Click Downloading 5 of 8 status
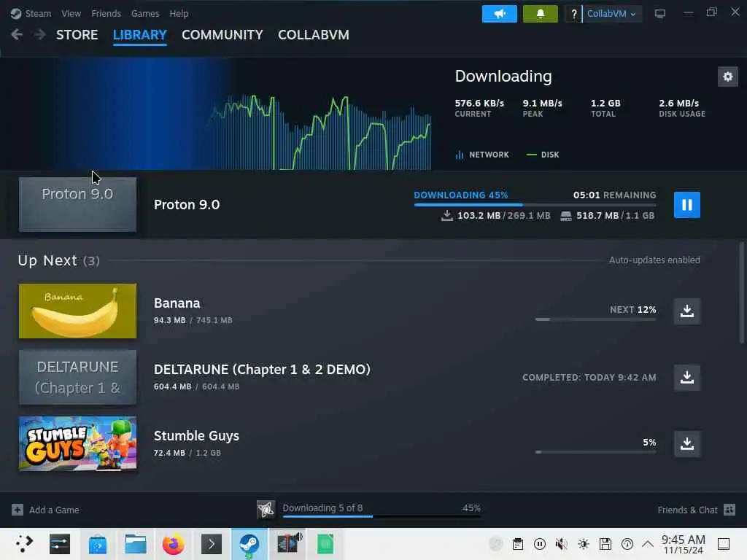The width and height of the screenshot is (747, 560). tap(322, 508)
